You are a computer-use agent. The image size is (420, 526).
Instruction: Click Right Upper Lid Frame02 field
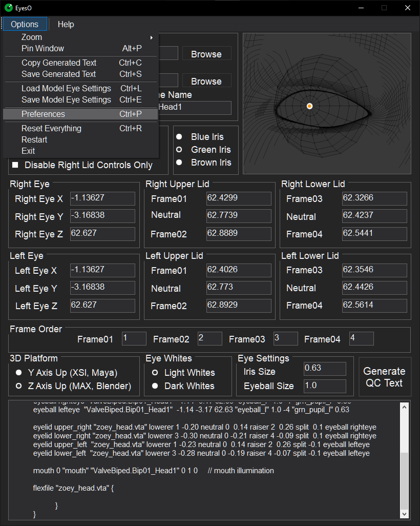point(239,234)
